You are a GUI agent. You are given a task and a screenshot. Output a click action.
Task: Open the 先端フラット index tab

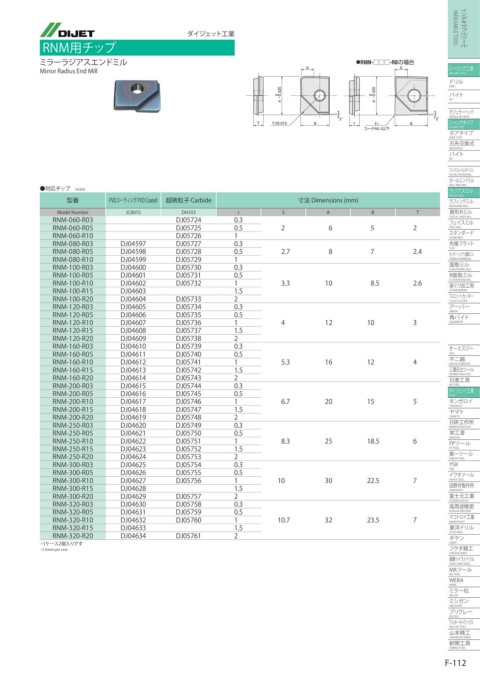[x=464, y=245]
